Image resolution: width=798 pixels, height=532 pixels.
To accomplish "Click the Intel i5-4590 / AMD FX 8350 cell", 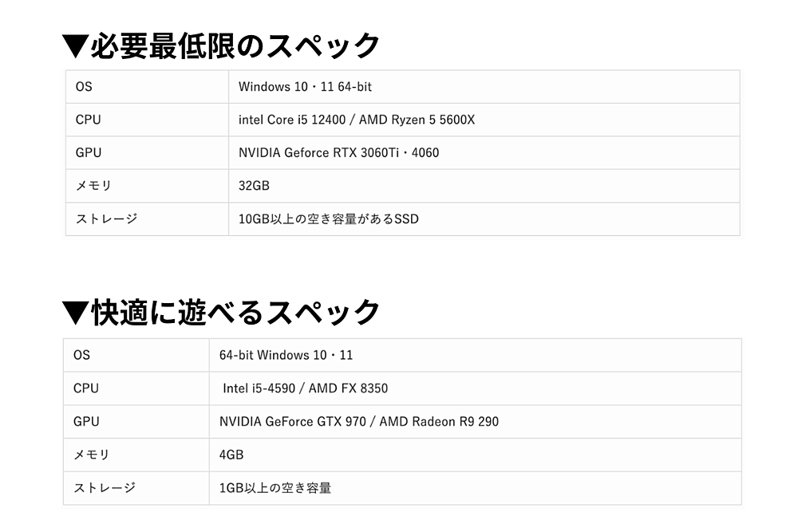I will tap(305, 388).
